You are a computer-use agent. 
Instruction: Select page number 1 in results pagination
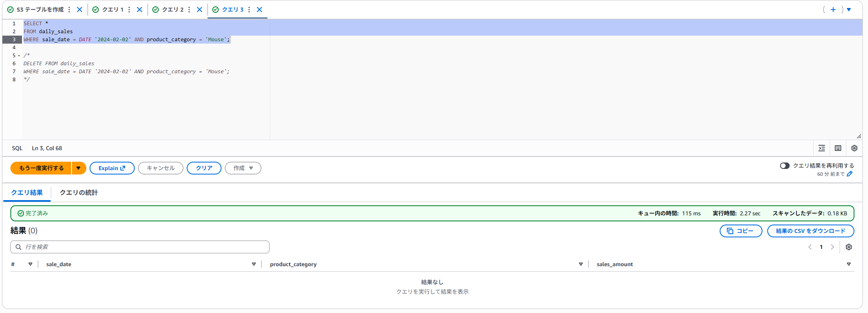pos(821,247)
